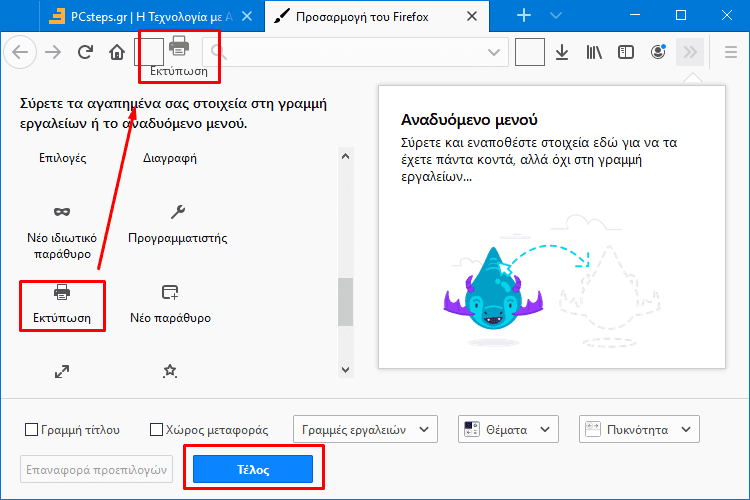Click the empty address bar field
Screen dimensions: 750x500
coord(355,52)
